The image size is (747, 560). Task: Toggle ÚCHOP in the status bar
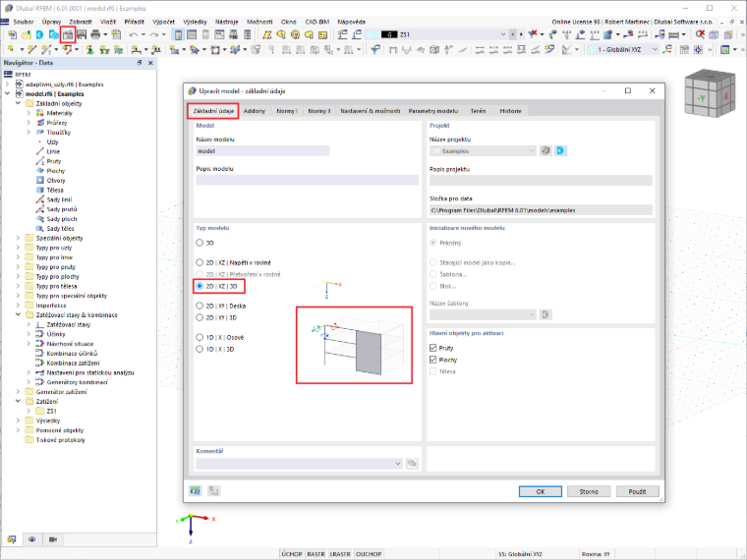tap(292, 554)
